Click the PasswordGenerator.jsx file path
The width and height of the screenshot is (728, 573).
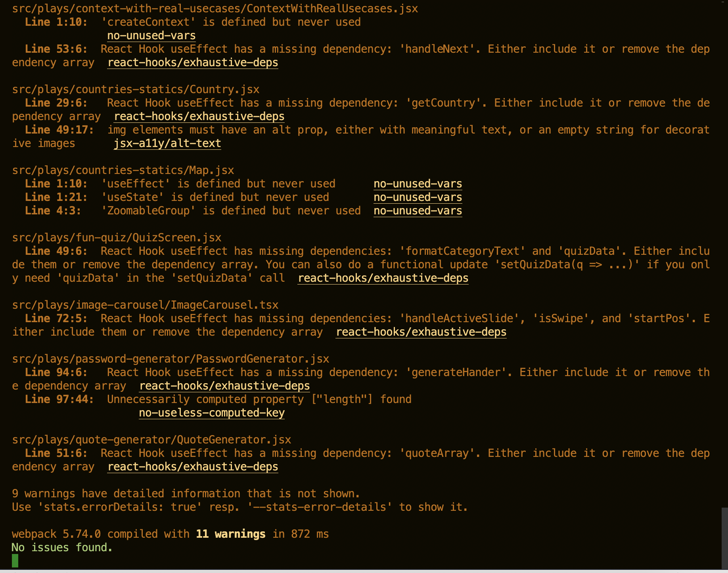[171, 359]
